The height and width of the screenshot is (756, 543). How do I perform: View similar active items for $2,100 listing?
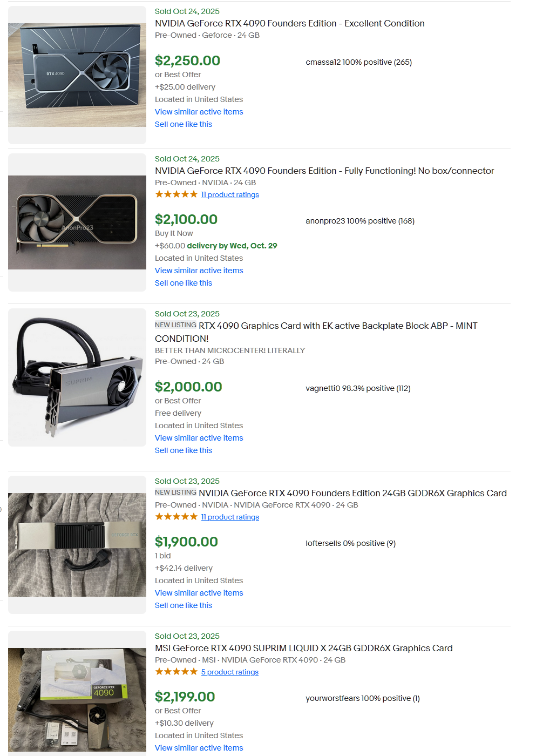[199, 271]
